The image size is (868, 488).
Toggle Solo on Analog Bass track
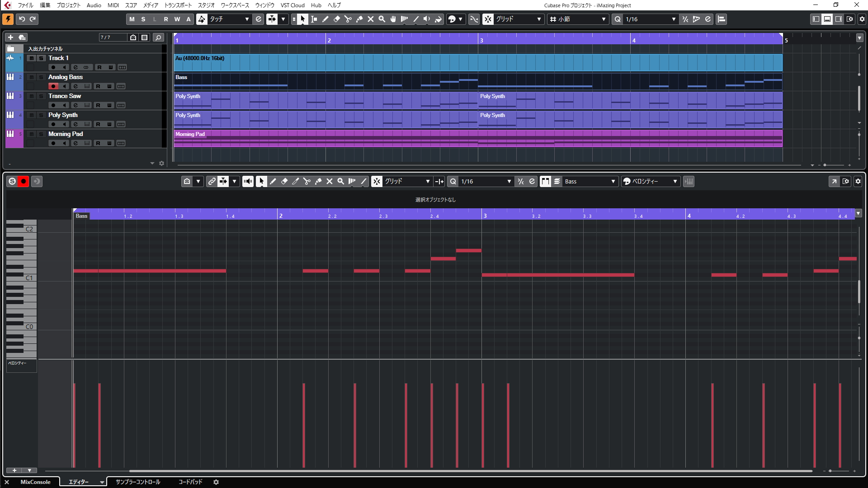[41, 77]
